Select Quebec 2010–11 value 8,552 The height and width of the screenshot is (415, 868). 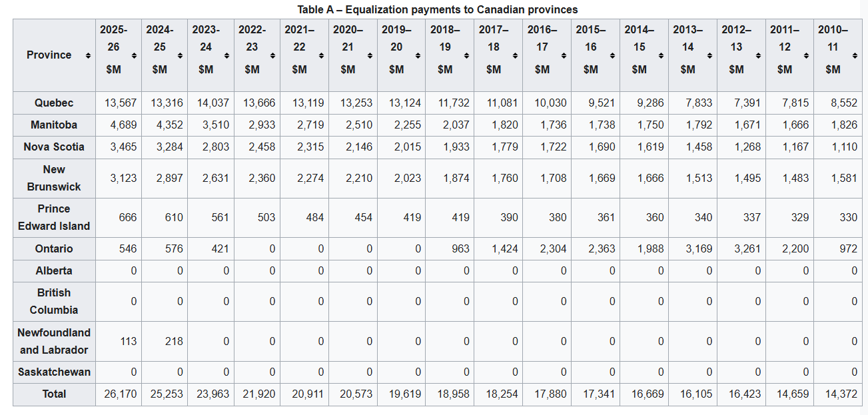click(844, 103)
